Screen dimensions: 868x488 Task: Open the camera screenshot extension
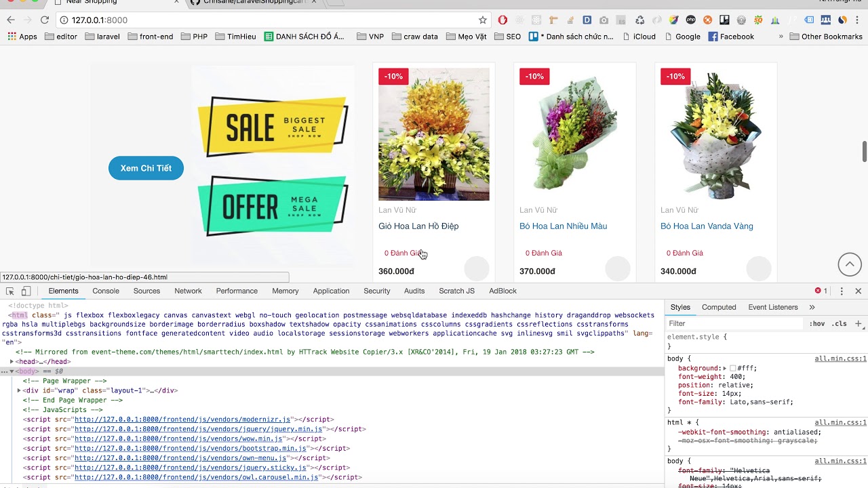604,20
